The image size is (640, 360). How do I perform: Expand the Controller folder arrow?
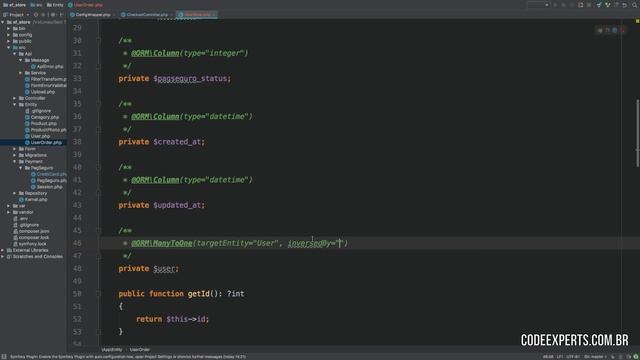pos(15,98)
